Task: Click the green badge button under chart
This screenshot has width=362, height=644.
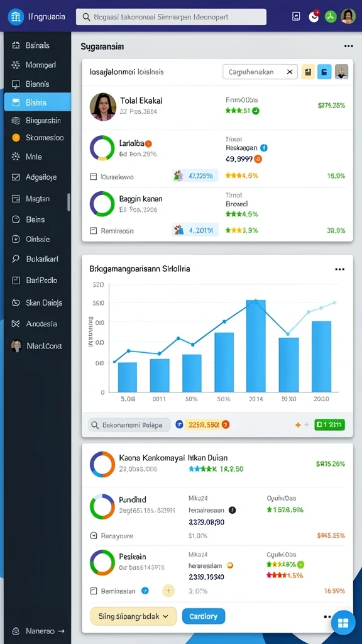Action: (329, 425)
